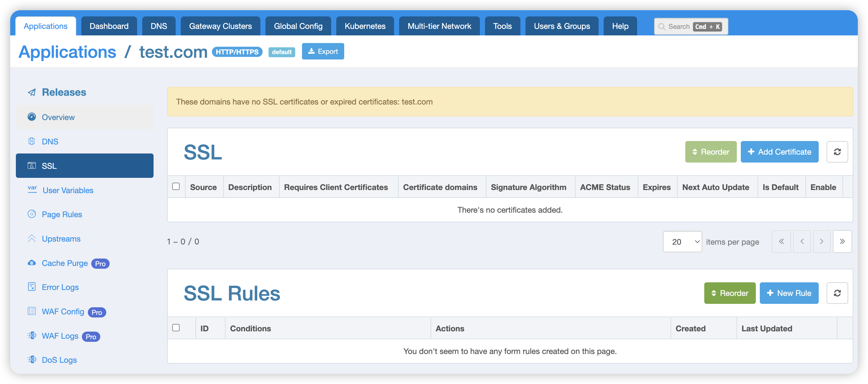Click the Upstreams arrow icon

[x=31, y=238]
